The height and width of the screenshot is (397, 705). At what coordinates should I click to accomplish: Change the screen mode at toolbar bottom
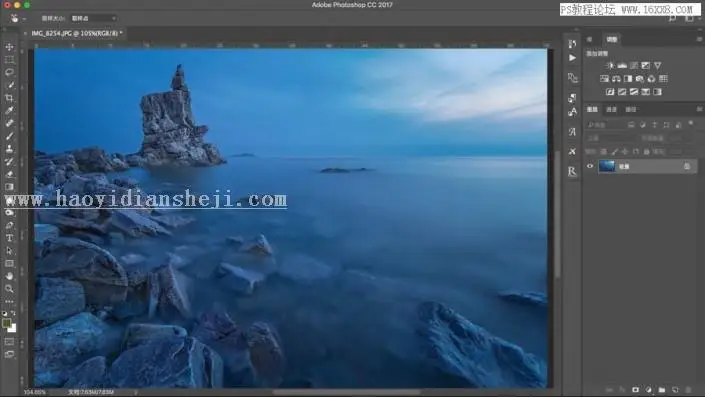(x=9, y=354)
